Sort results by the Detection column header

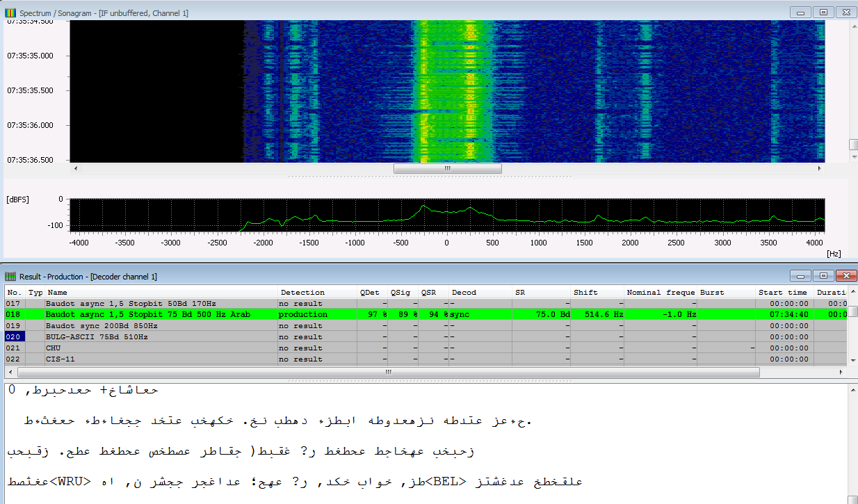click(x=316, y=293)
